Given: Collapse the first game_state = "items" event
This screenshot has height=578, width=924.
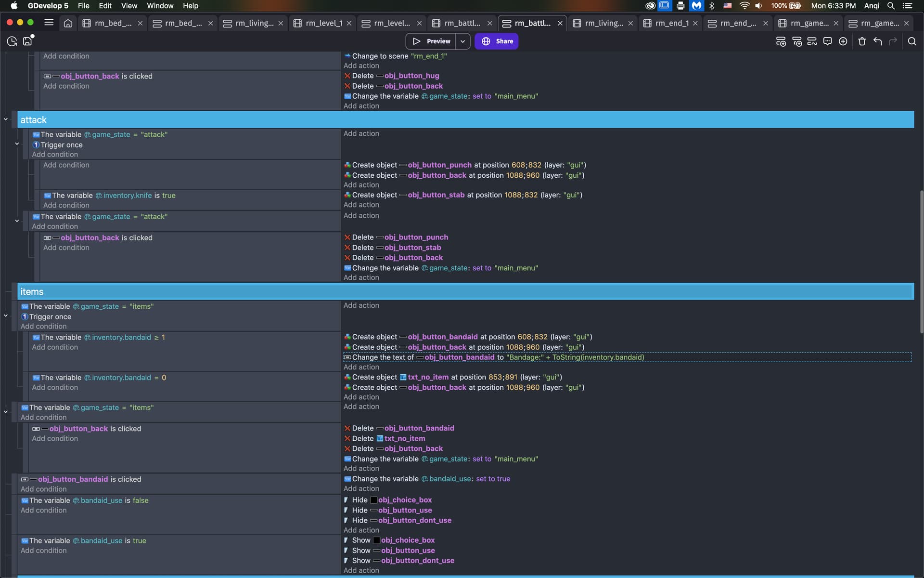Looking at the screenshot, I should pos(6,315).
